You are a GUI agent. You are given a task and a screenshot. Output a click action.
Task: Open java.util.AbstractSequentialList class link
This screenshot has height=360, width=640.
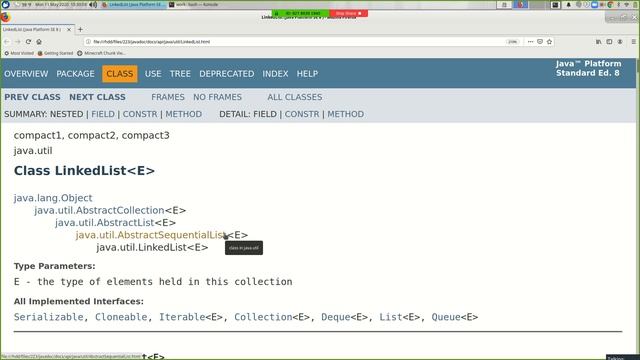point(151,235)
